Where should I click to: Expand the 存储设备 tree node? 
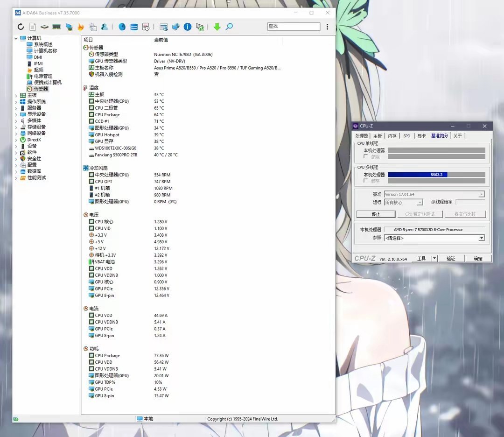coord(16,127)
